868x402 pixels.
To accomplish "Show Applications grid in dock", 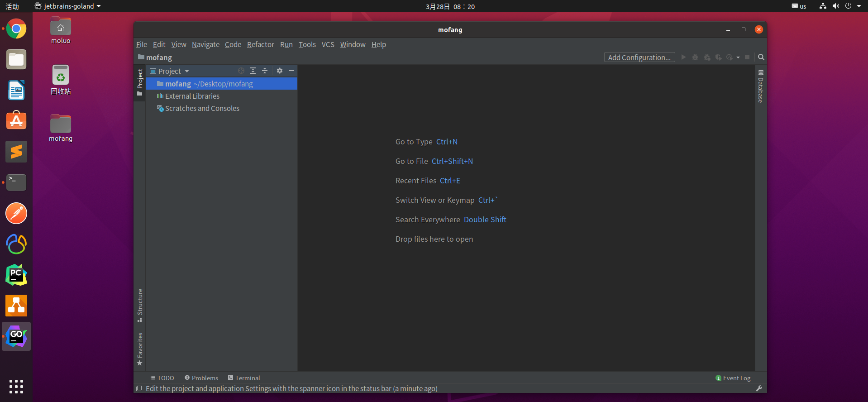I will coord(16,386).
